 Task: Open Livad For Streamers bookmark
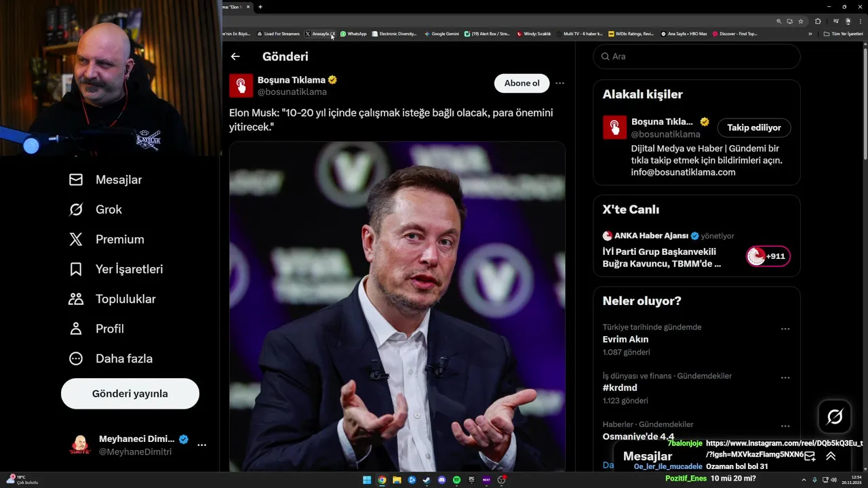[x=279, y=34]
